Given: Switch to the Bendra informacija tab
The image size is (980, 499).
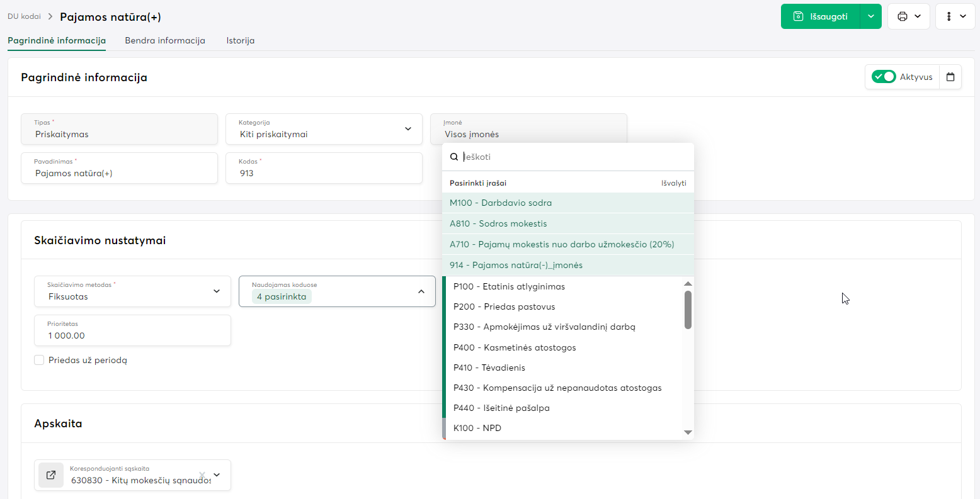Looking at the screenshot, I should [x=165, y=40].
